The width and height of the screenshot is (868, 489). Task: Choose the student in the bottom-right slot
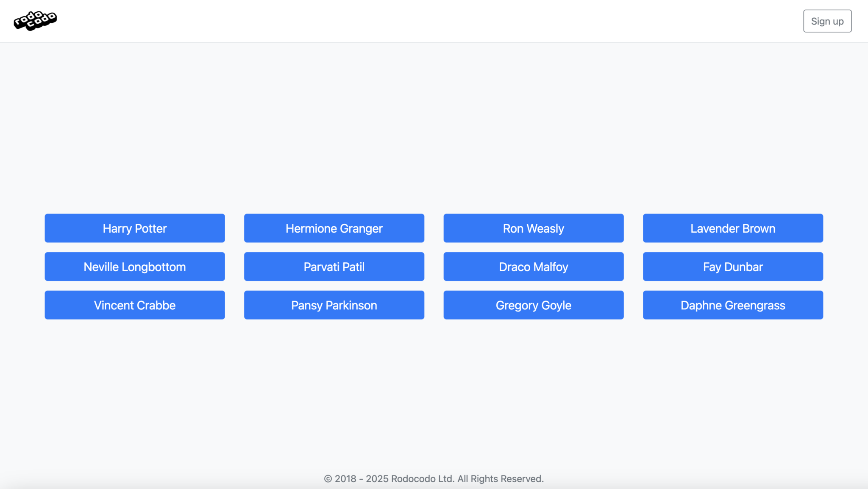pyautogui.click(x=732, y=305)
